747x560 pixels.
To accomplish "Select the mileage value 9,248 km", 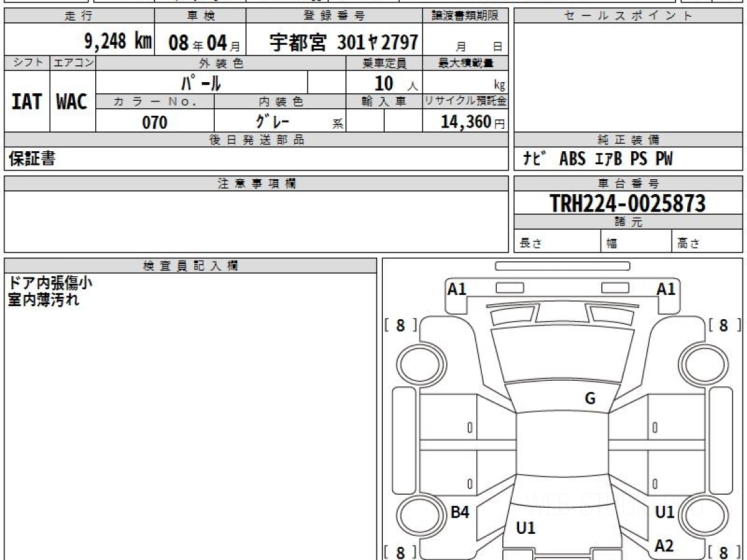I will click(x=118, y=42).
